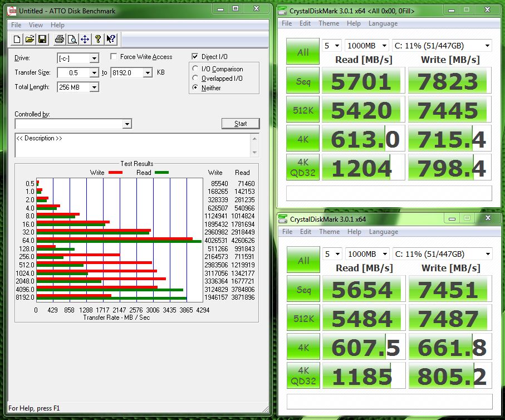Click Seq button in bottom CrystalDiskMark
Image resolution: width=505 pixels, height=420 pixels.
303,289
